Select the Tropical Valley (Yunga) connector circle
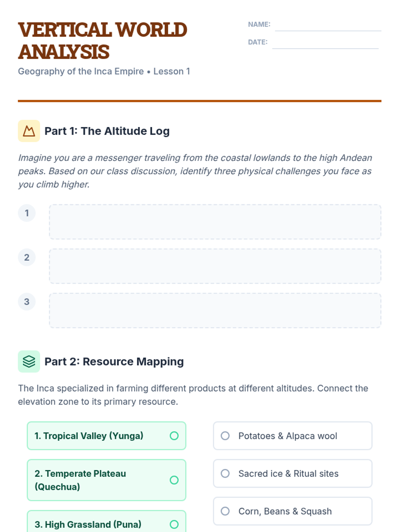399x532 pixels. 174,436
